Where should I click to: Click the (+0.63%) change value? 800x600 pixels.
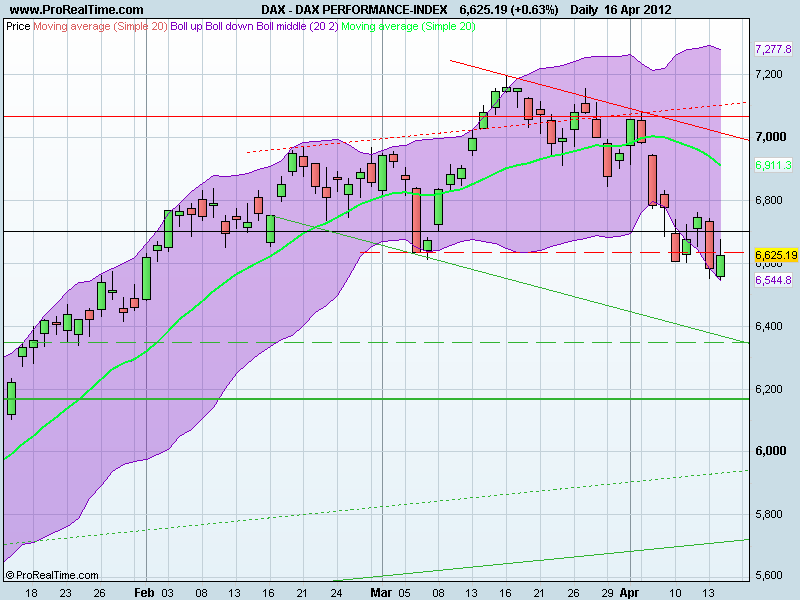(535, 10)
